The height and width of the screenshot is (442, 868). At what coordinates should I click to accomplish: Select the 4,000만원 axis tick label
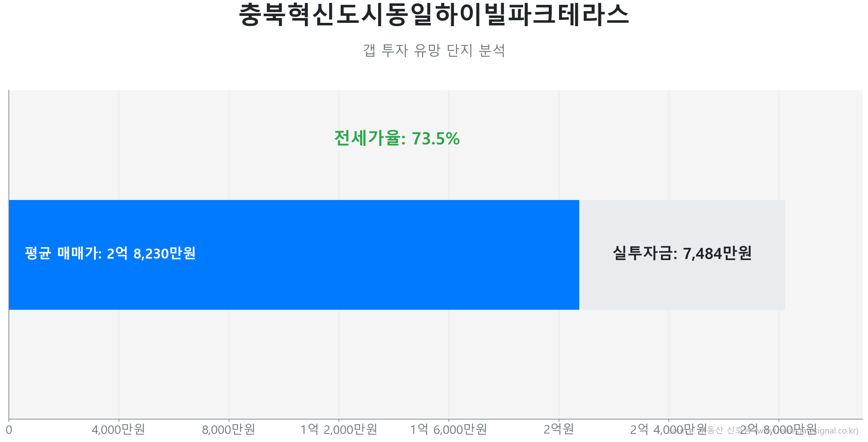[118, 429]
